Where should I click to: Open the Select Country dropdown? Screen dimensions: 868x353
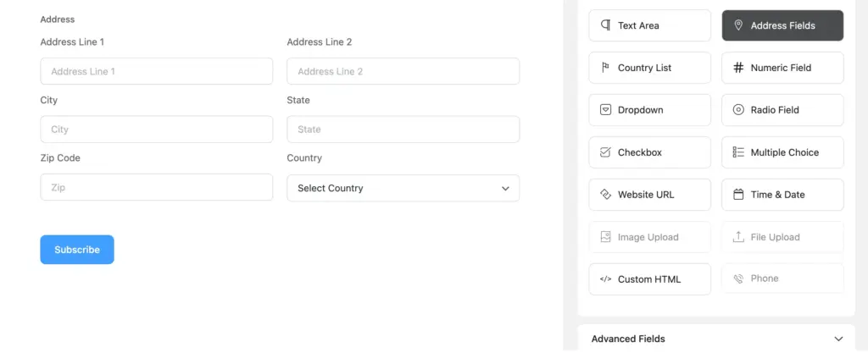403,188
